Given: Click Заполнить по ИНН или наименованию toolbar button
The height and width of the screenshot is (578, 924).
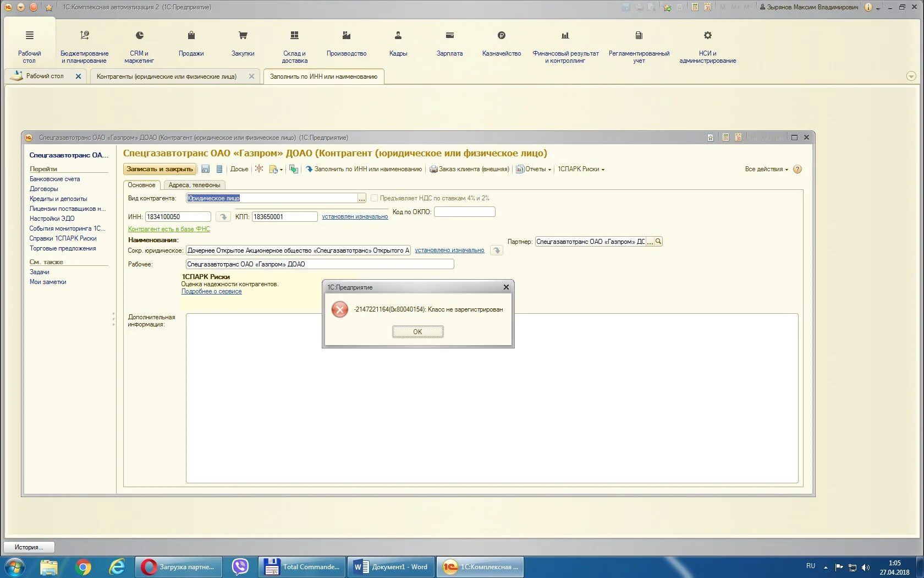Looking at the screenshot, I should [364, 169].
